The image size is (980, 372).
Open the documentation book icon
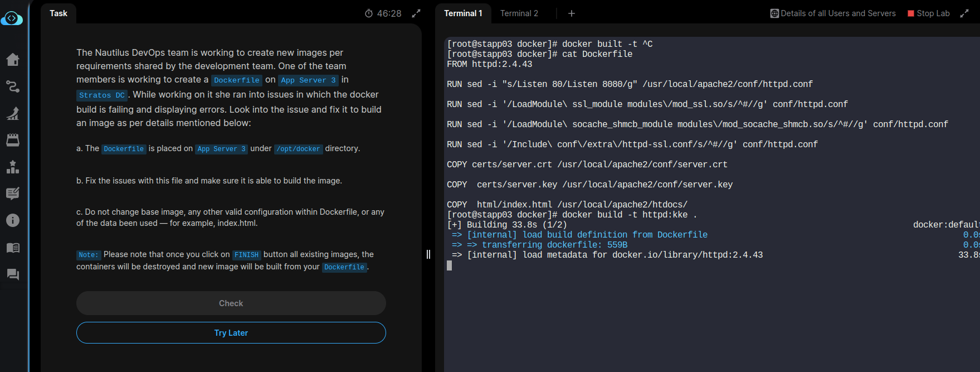(x=13, y=248)
